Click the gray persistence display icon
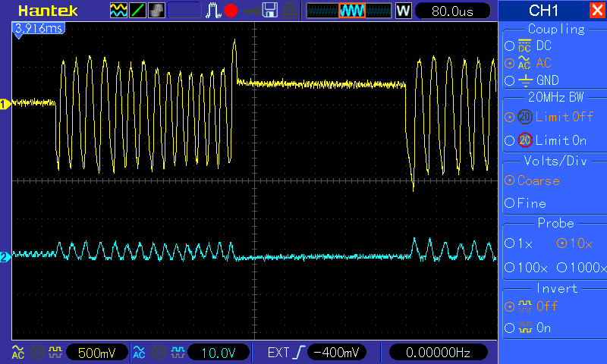This screenshot has height=364, width=607. (156, 11)
